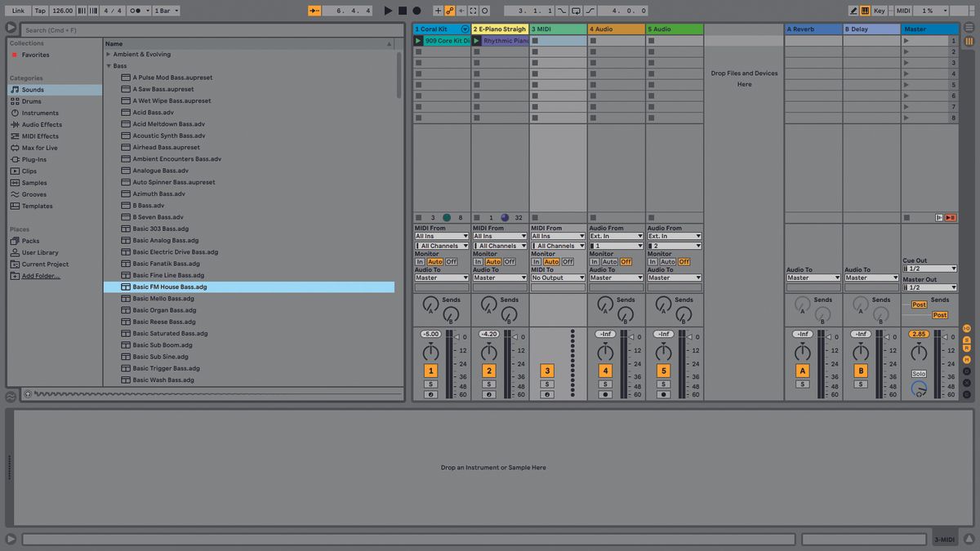
Task: Solo the Master track
Action: click(919, 373)
